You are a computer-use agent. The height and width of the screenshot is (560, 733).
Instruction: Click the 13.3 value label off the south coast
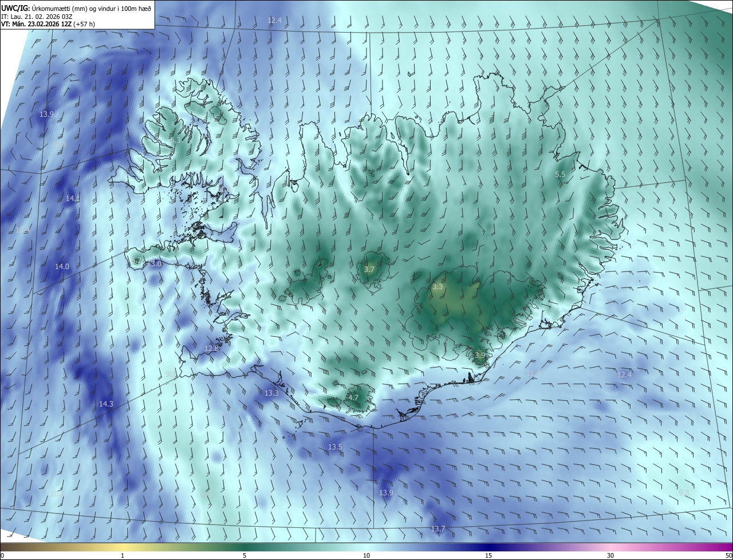(x=271, y=393)
